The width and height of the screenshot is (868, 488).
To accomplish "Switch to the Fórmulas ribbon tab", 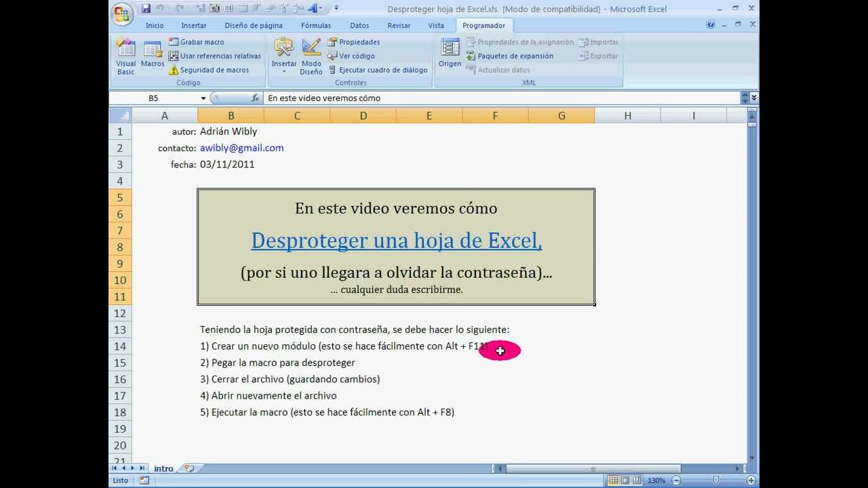I will 316,26.
